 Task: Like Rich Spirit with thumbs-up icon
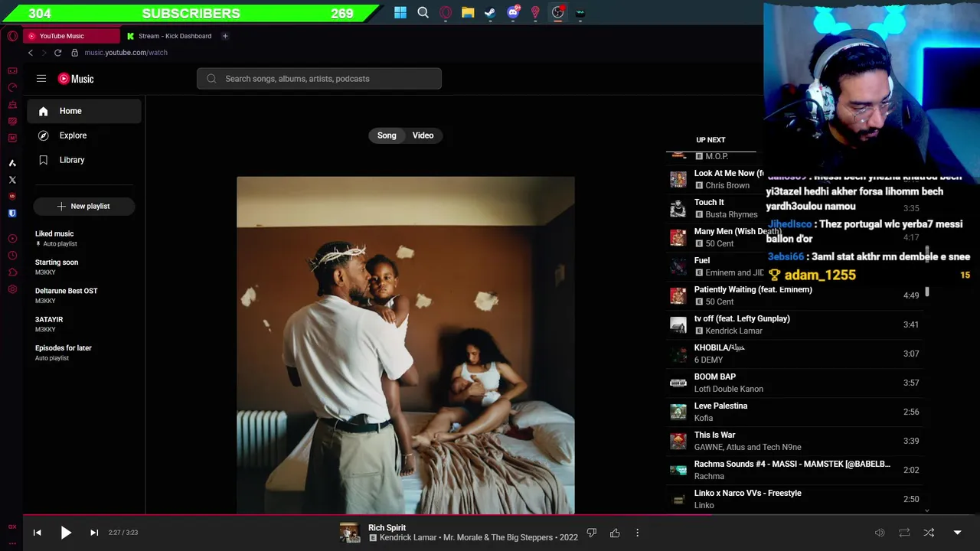pos(615,533)
